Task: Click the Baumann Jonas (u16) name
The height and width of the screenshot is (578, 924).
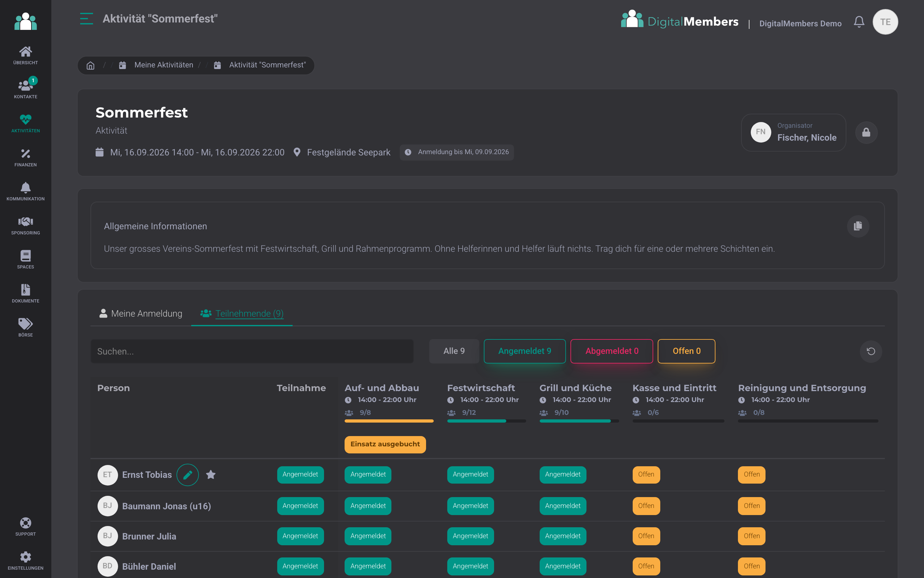Action: click(167, 506)
